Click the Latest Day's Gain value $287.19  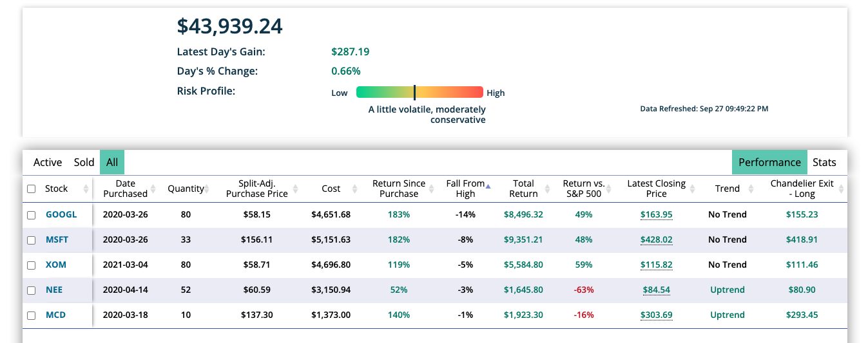click(x=351, y=52)
